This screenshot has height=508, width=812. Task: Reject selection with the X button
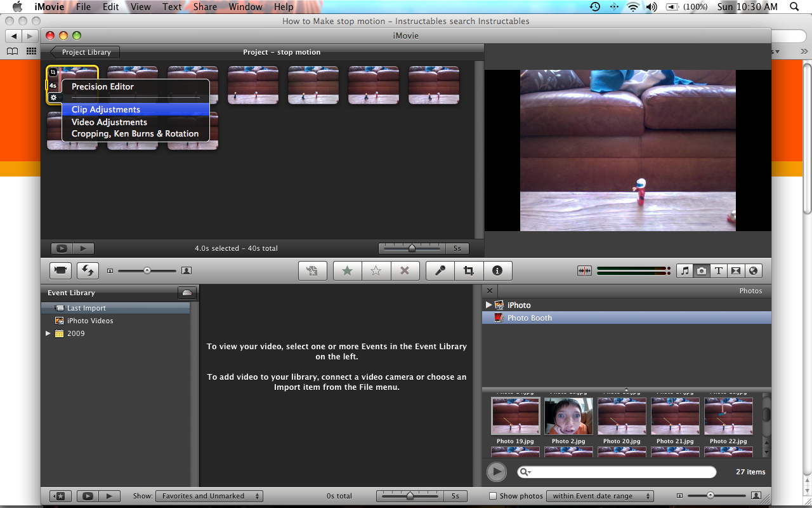(x=405, y=271)
